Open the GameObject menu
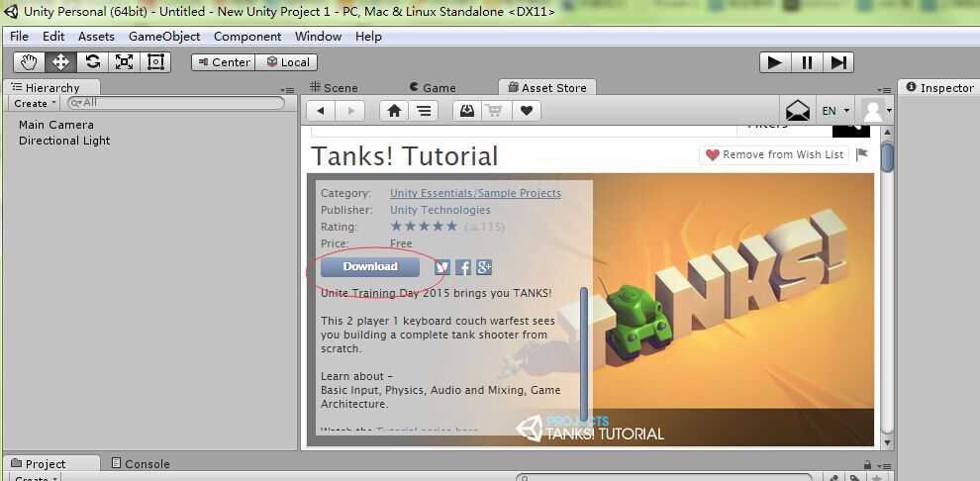The width and height of the screenshot is (980, 481). [164, 37]
